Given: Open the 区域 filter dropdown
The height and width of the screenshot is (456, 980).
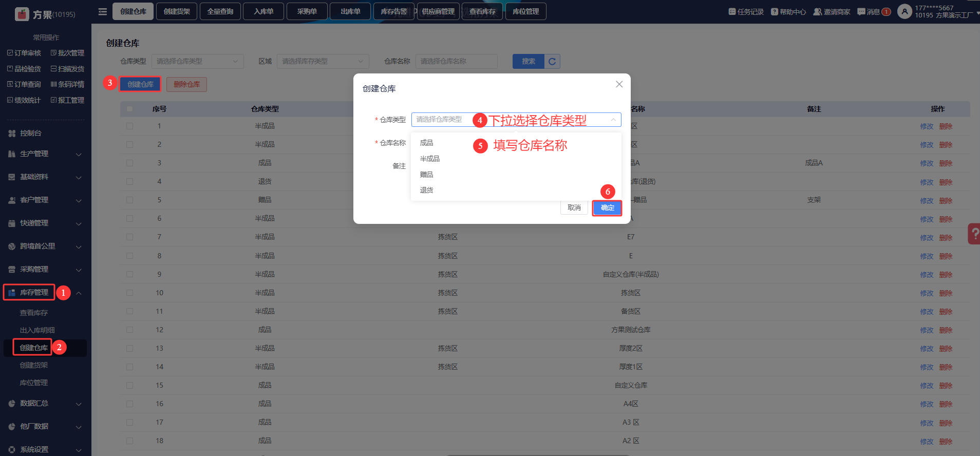Looking at the screenshot, I should [x=323, y=62].
